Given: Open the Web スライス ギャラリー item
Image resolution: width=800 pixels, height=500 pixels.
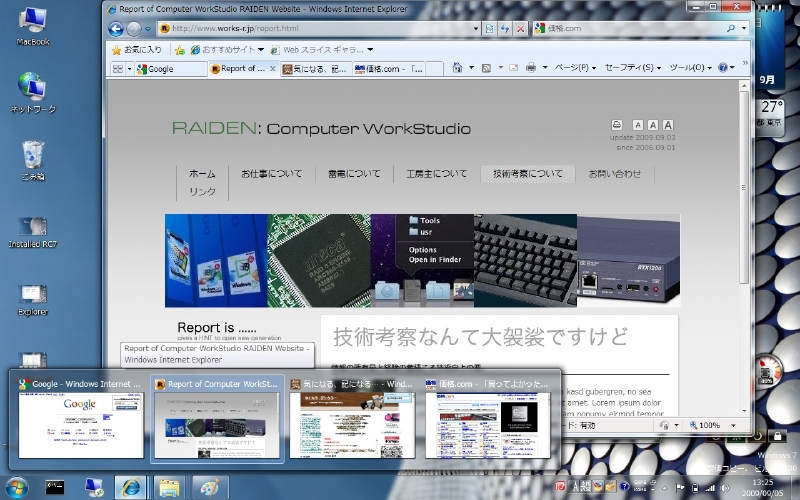Looking at the screenshot, I should coord(321,50).
